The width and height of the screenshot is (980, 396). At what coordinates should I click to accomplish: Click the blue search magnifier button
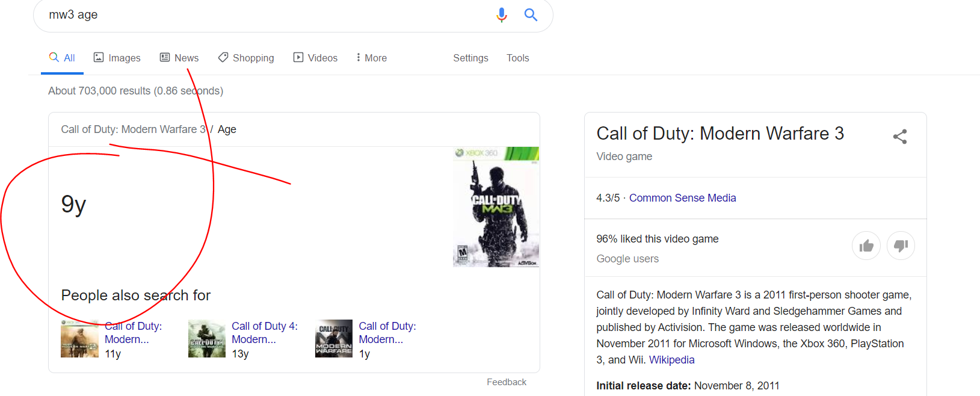531,14
